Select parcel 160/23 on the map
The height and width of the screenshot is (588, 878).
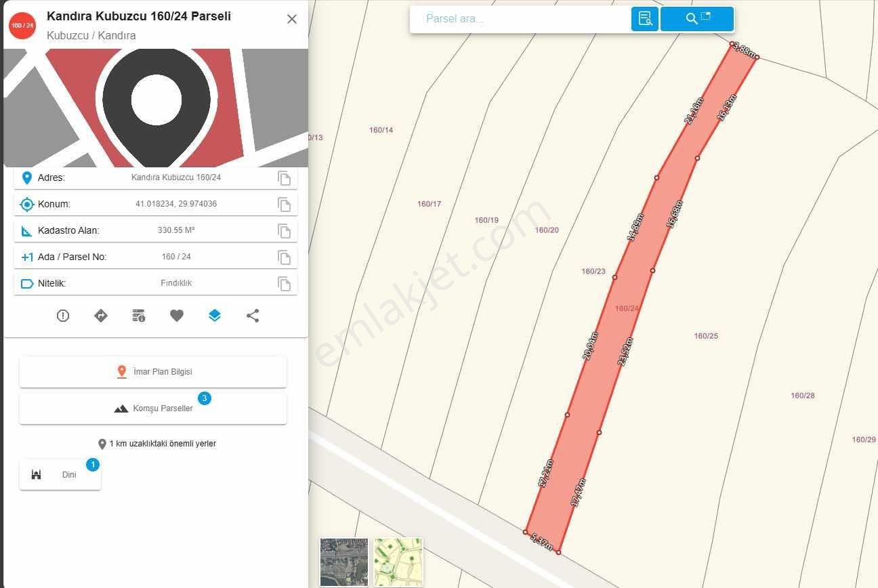[x=593, y=272]
